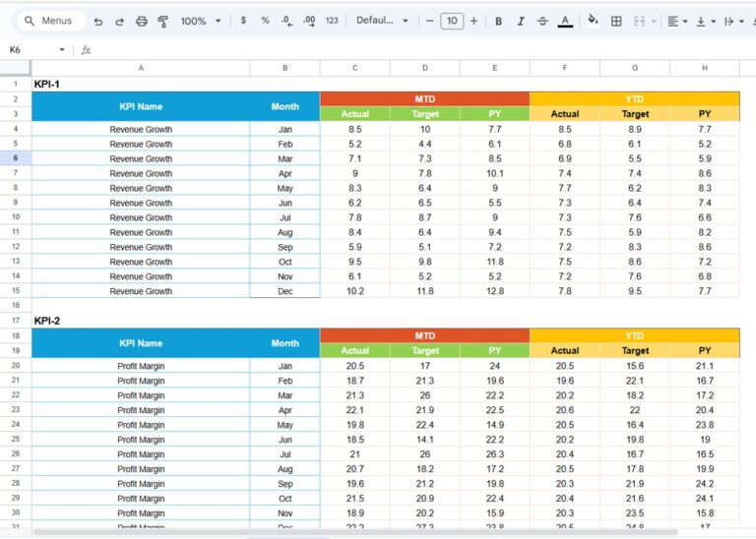Open the Menus search box
The width and height of the screenshot is (756, 539).
(50, 21)
